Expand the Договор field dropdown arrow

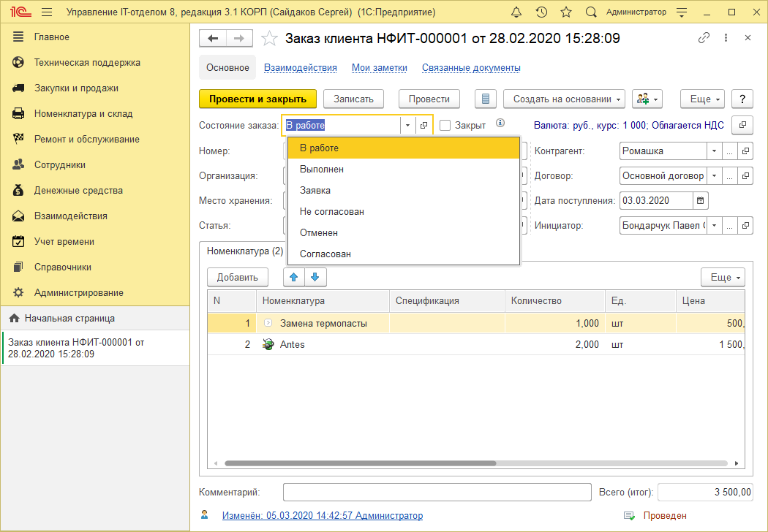coord(713,176)
